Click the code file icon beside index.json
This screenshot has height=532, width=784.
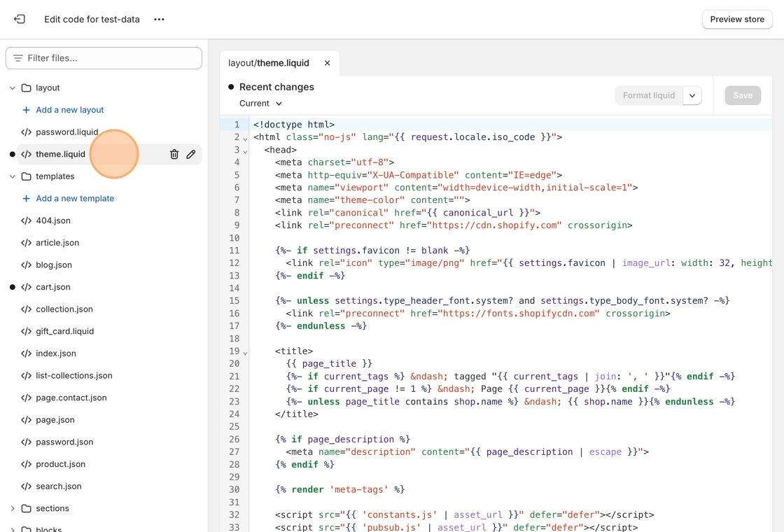[26, 353]
